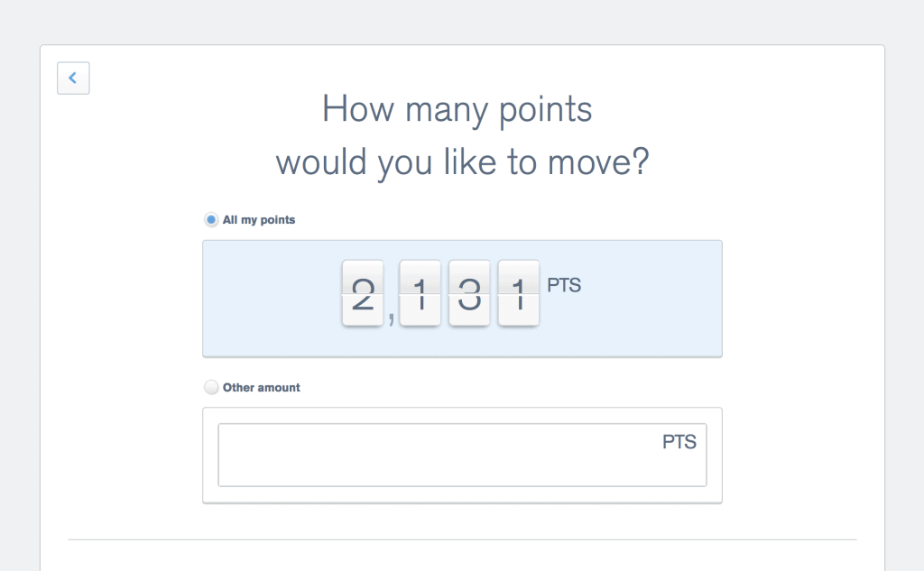
Task: Click the blue panel left of the counter
Action: click(271, 299)
